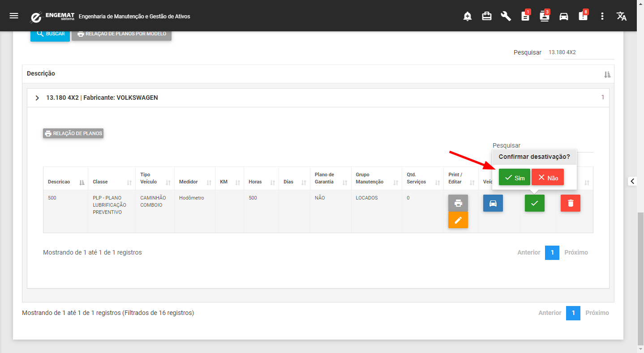Open the language translate icon

pos(622,16)
